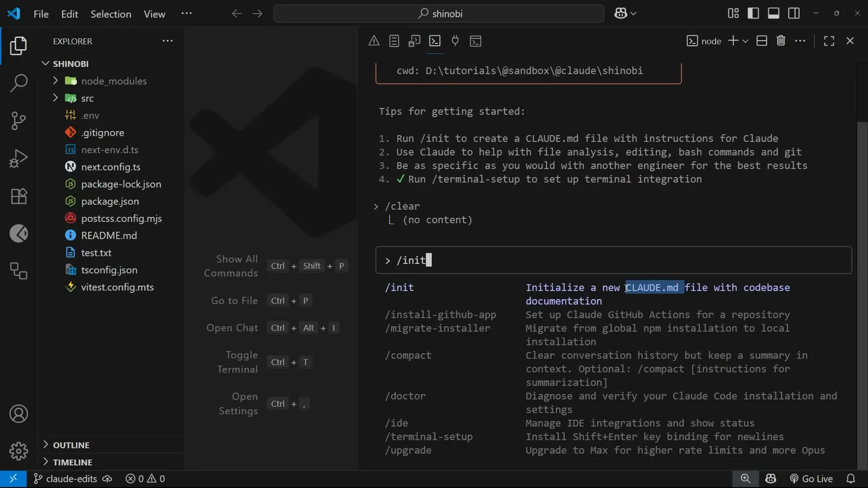Kill terminal with the trash icon
This screenshot has height=488, width=868.
click(x=781, y=41)
